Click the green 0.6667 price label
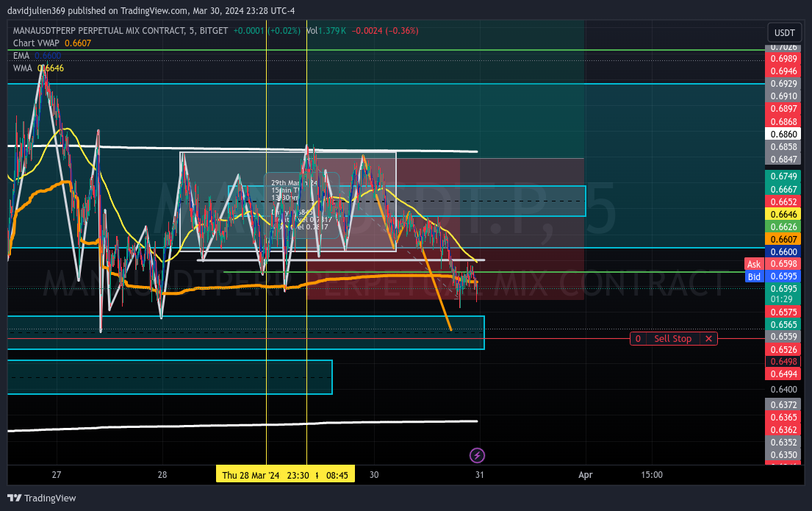812x511 pixels. tap(783, 189)
